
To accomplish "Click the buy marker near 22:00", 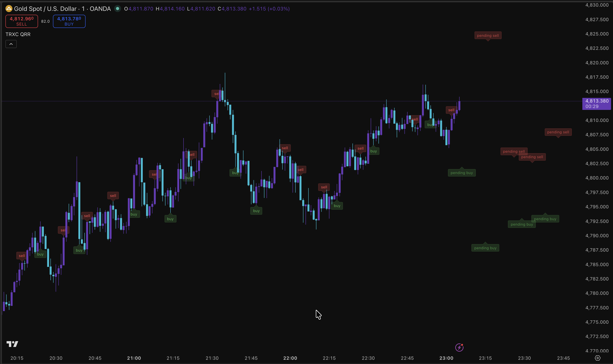I will coord(256,210).
